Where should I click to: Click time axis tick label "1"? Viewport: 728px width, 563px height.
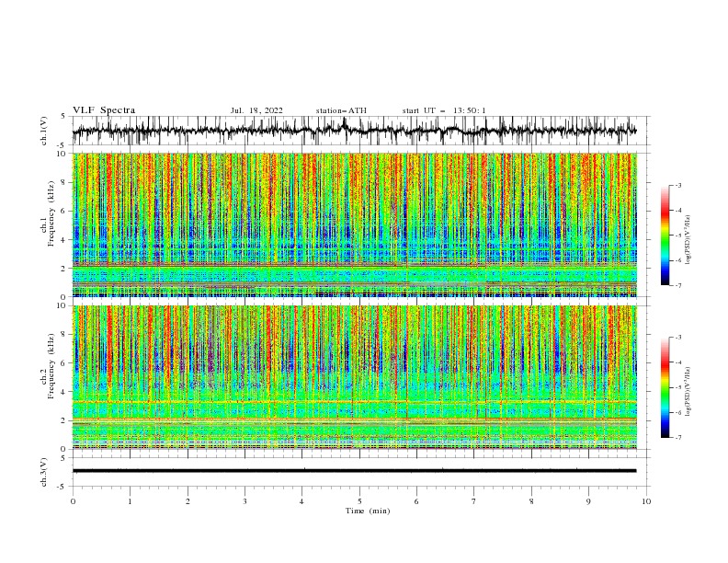(130, 501)
